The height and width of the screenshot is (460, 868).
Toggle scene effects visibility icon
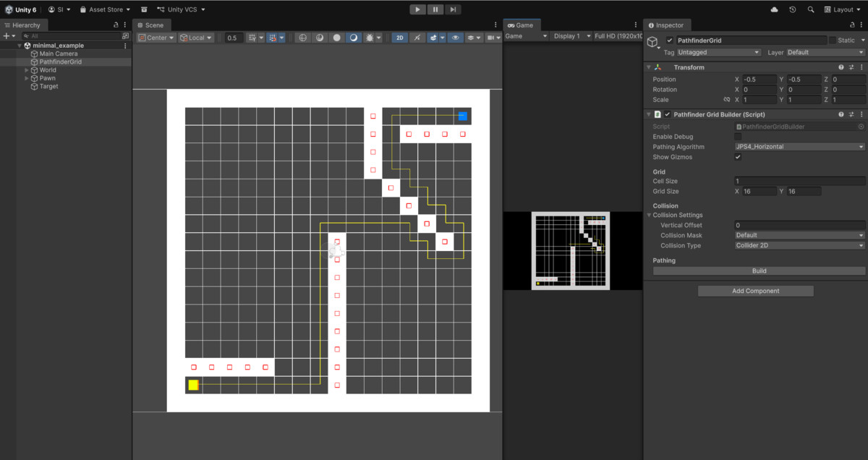coord(433,37)
